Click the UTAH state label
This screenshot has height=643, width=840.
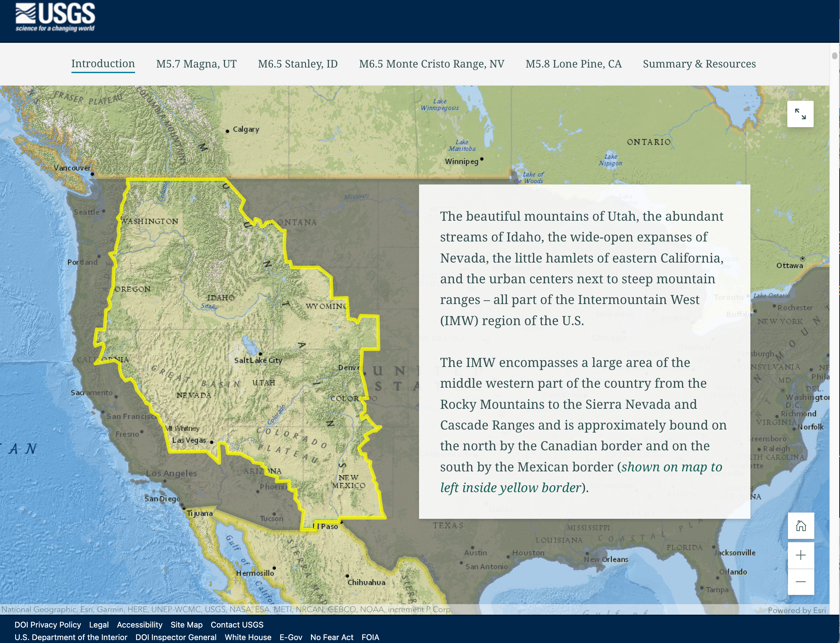click(x=264, y=382)
